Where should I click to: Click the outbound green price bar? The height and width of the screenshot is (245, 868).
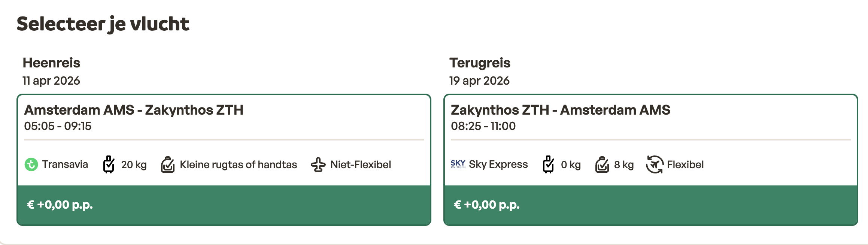point(224,205)
